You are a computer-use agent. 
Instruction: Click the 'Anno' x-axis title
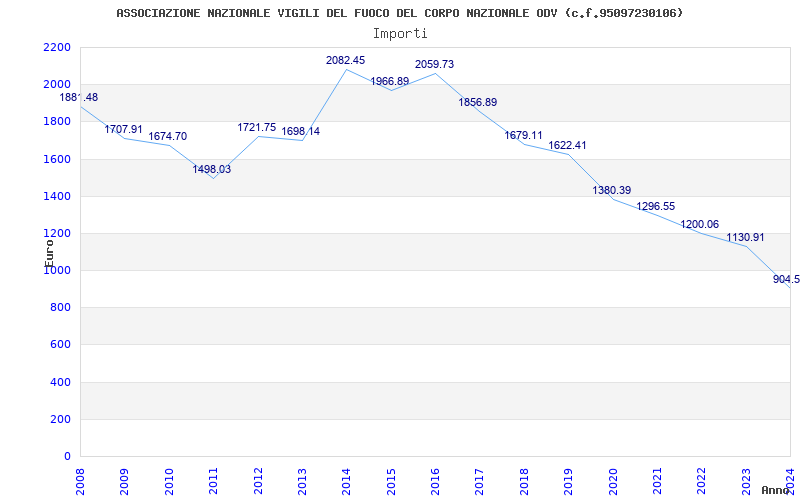(776, 490)
